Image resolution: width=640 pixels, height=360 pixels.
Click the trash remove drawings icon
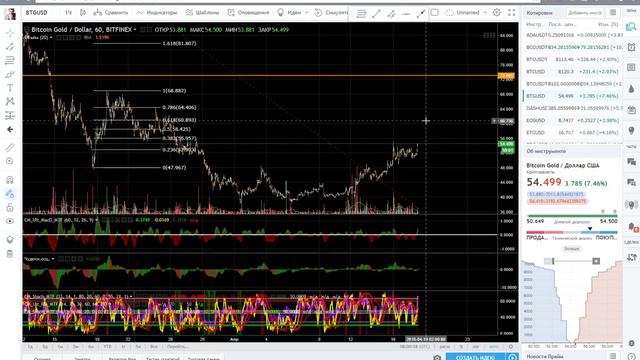[x=10, y=254]
